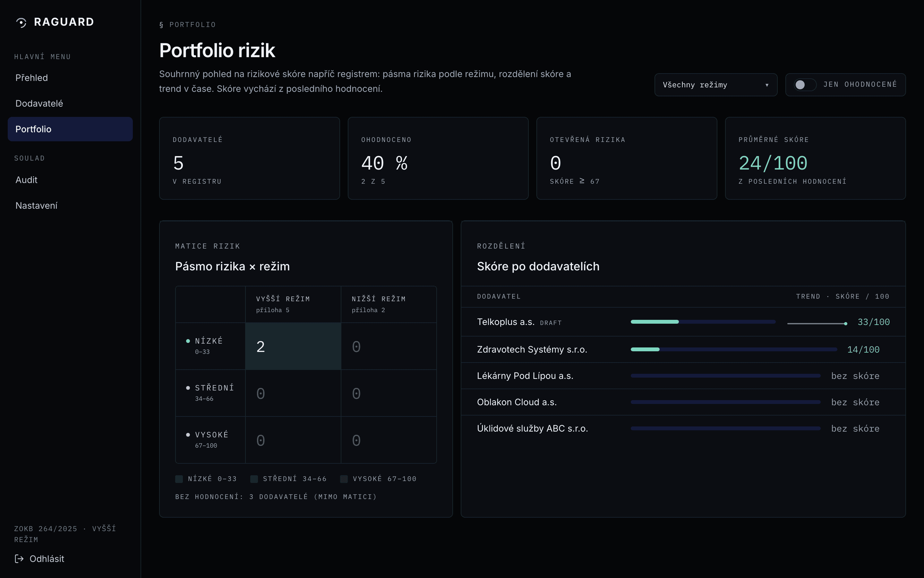Select the highlighted matrix cell with value 2

293,346
